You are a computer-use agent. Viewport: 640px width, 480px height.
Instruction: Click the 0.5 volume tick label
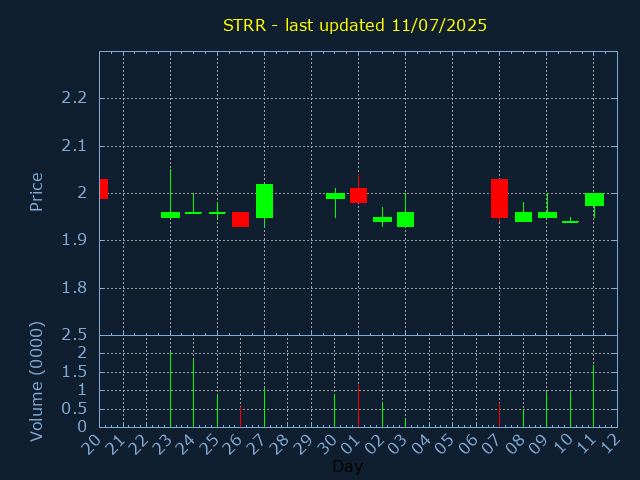(x=74, y=409)
